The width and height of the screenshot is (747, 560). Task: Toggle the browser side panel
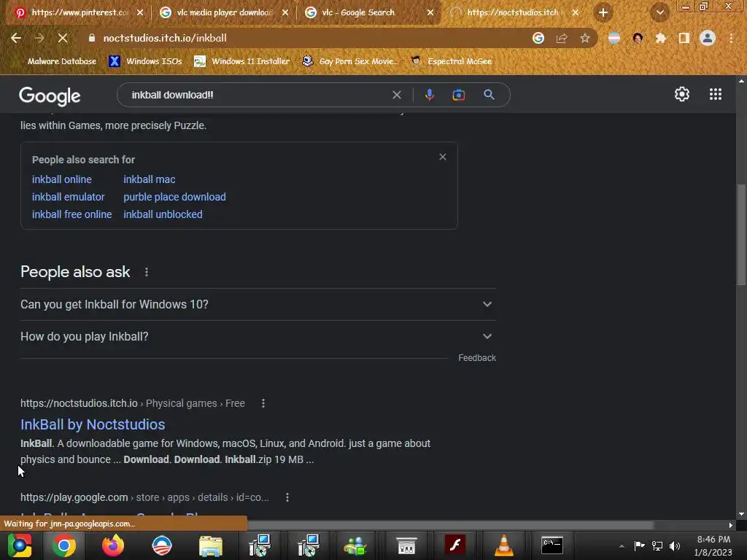pyautogui.click(x=684, y=38)
